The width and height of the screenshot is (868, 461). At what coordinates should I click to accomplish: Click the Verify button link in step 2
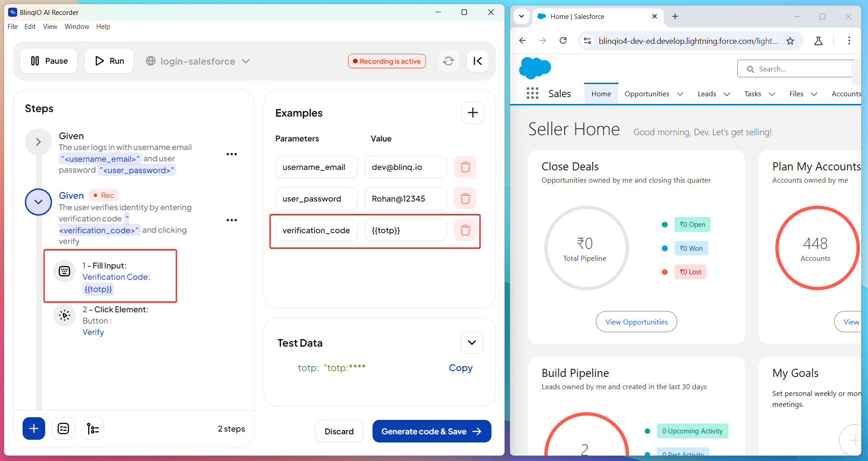(93, 332)
